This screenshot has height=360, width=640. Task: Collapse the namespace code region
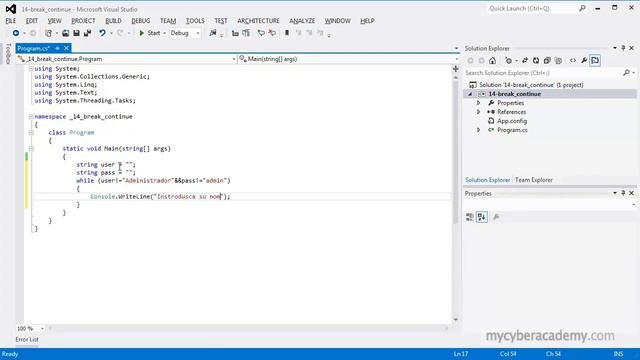pos(31,117)
